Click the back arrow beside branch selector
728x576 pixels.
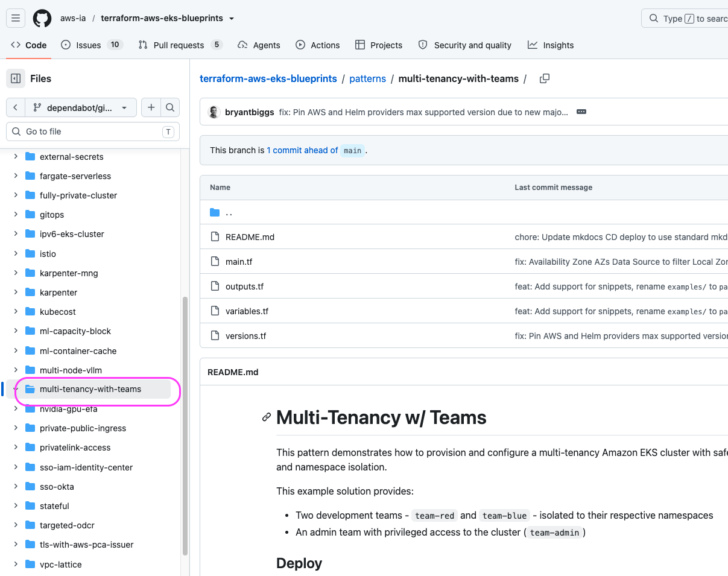[16, 107]
